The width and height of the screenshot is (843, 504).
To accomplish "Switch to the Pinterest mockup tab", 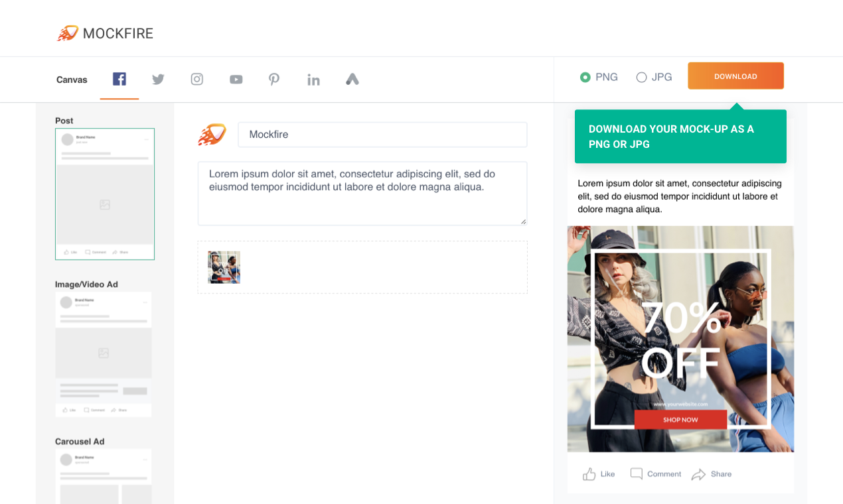I will 274,80.
